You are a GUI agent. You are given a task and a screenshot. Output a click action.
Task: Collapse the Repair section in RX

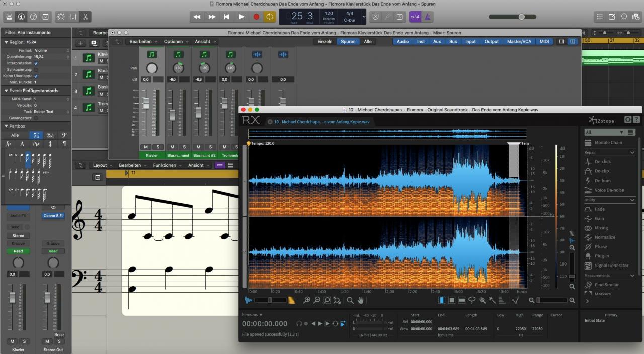(632, 152)
